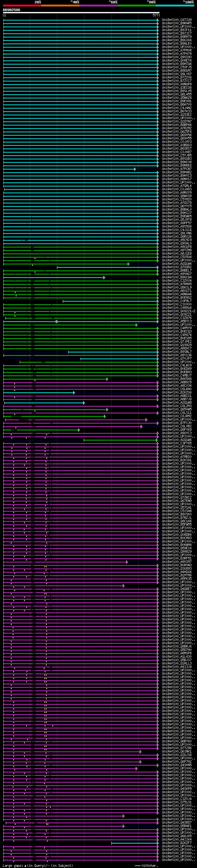This screenshot has width=197, height=868.
Task: Select the UniRef100_Q8W0S8 label
Action: [176, 196]
